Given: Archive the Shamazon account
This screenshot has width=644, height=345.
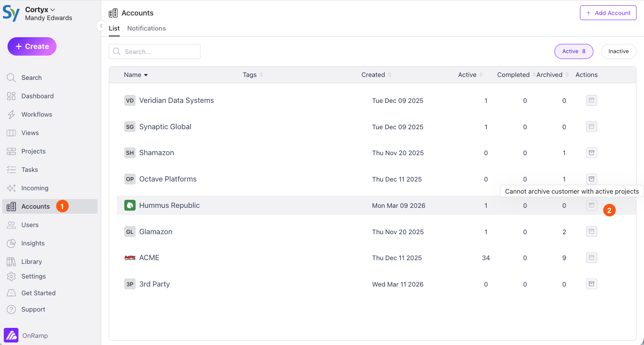Looking at the screenshot, I should point(591,153).
